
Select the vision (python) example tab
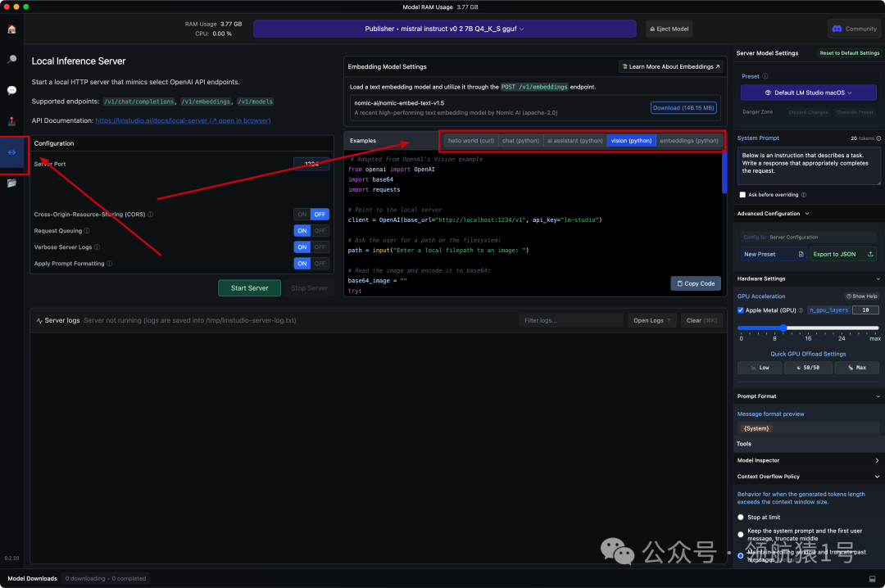click(631, 141)
